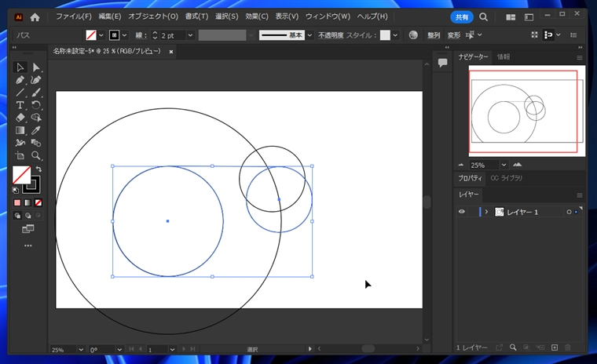Open the stroke color dropdown arrow
597x364 pixels.
coord(124,35)
